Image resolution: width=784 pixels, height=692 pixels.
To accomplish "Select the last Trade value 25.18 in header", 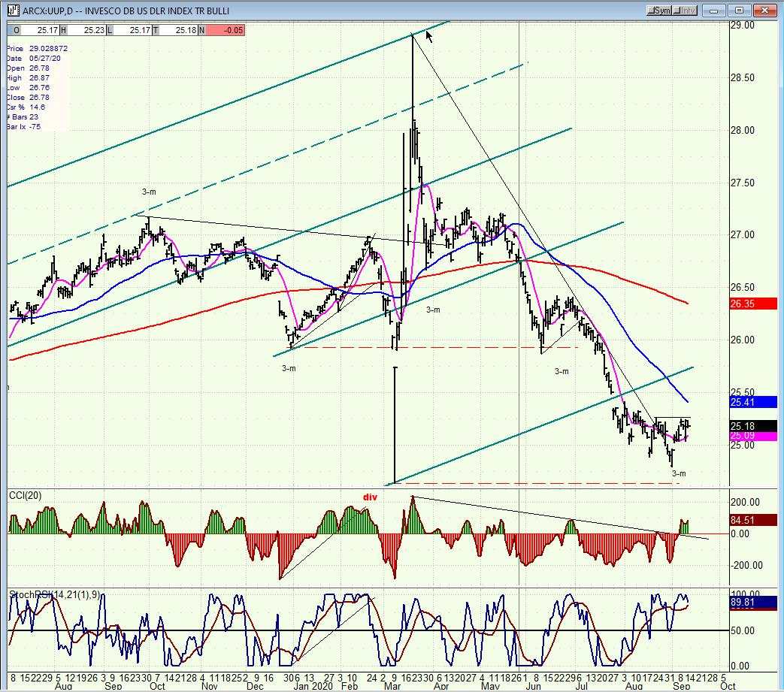I will 179,30.
